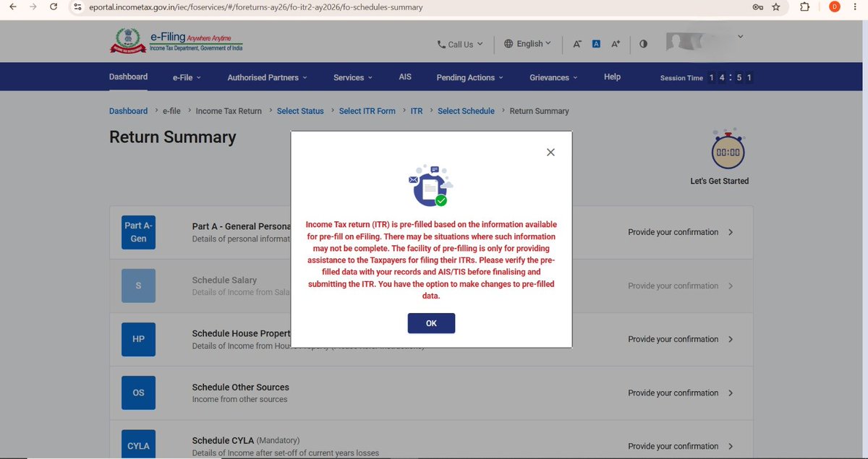Open the e-File menu
868x459 pixels.
(x=187, y=77)
